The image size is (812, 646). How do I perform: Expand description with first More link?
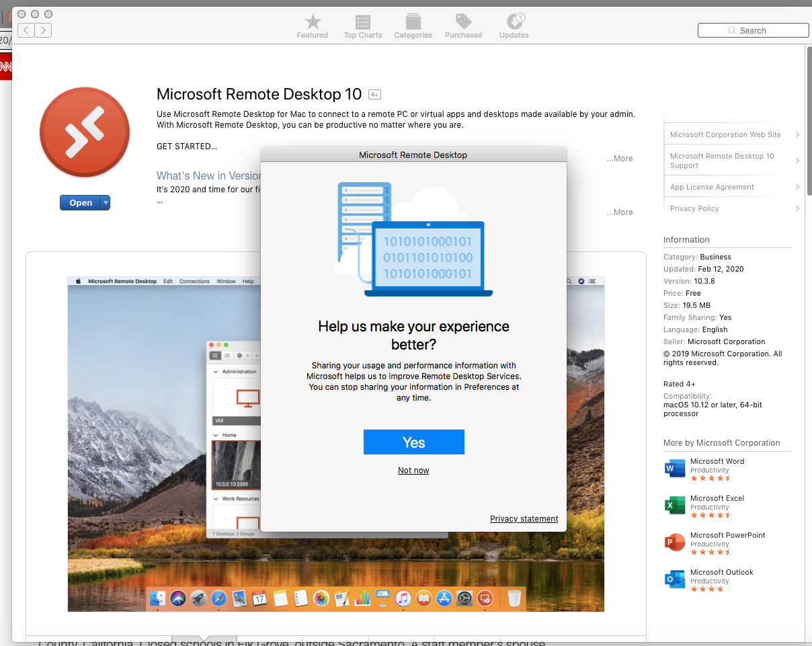coord(619,159)
